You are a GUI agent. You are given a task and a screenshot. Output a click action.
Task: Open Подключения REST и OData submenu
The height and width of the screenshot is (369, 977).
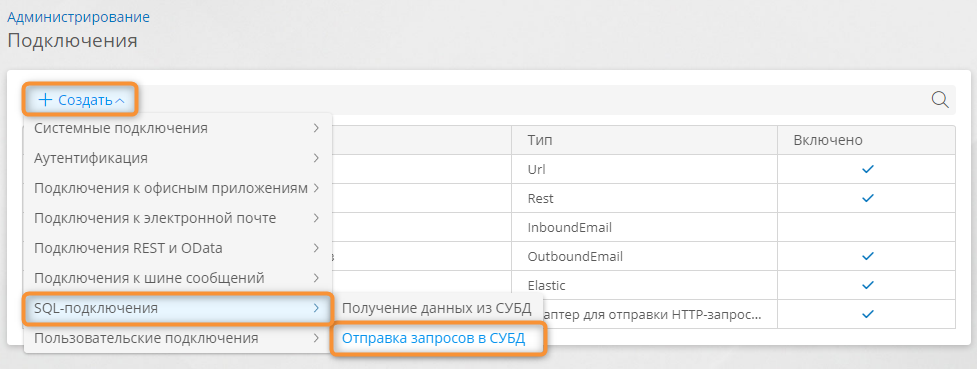[178, 247]
